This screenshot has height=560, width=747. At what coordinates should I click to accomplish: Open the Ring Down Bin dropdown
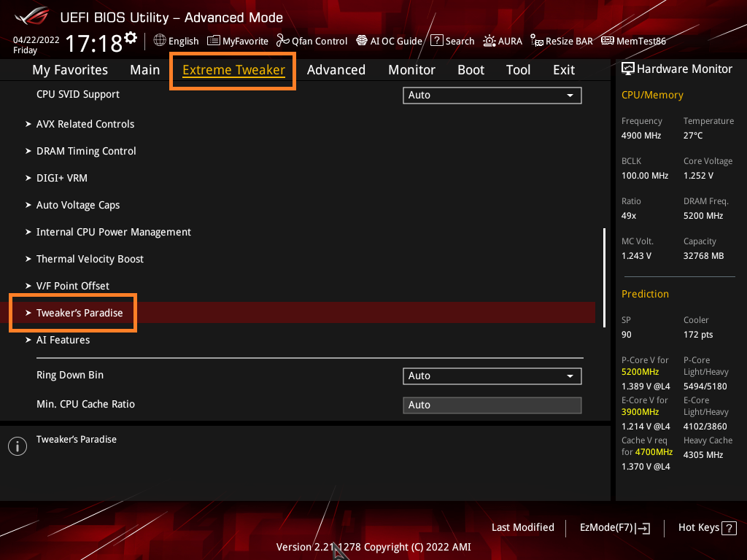[x=492, y=376]
